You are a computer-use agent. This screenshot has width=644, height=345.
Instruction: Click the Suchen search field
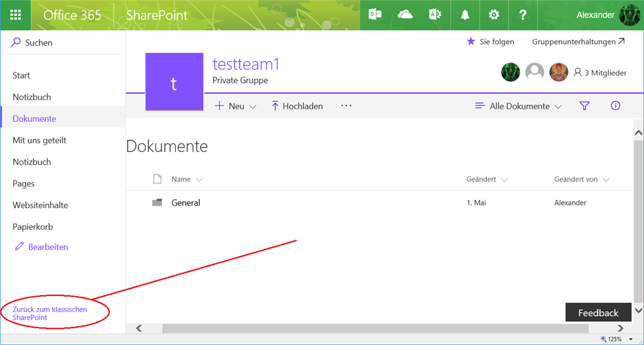click(64, 42)
